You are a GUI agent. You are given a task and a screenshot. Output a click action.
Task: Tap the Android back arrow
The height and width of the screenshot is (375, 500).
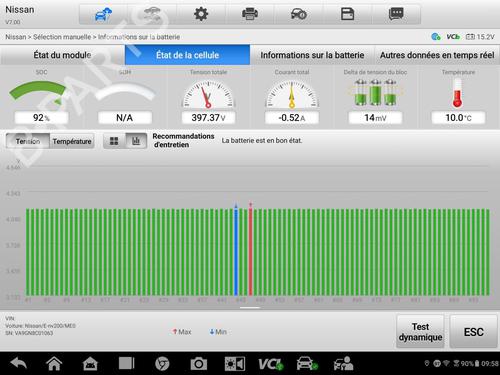(19, 363)
